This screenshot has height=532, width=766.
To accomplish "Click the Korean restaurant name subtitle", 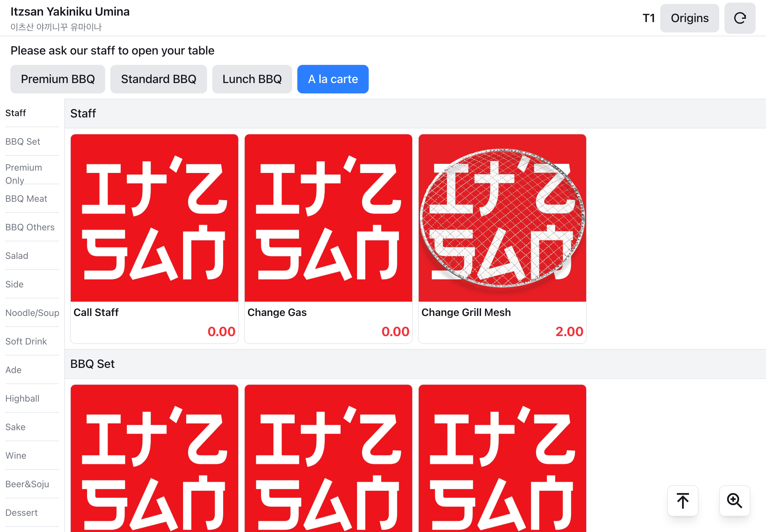I will (x=56, y=27).
